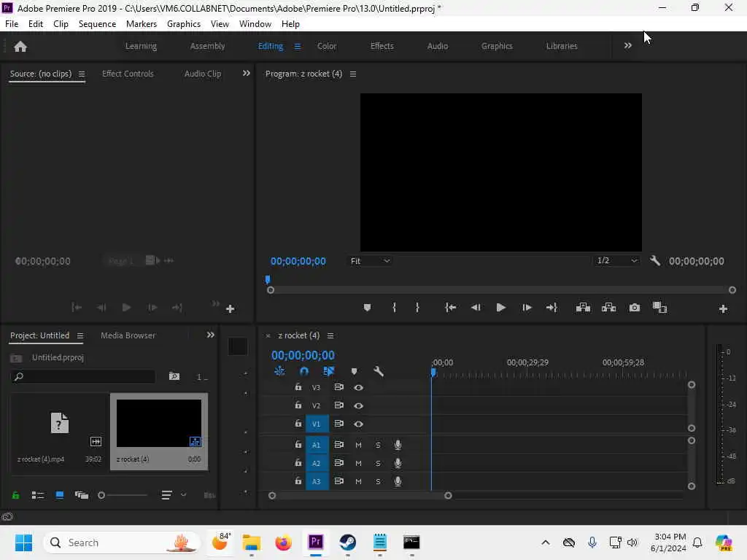Open Source monitor panel menu

(x=82, y=74)
